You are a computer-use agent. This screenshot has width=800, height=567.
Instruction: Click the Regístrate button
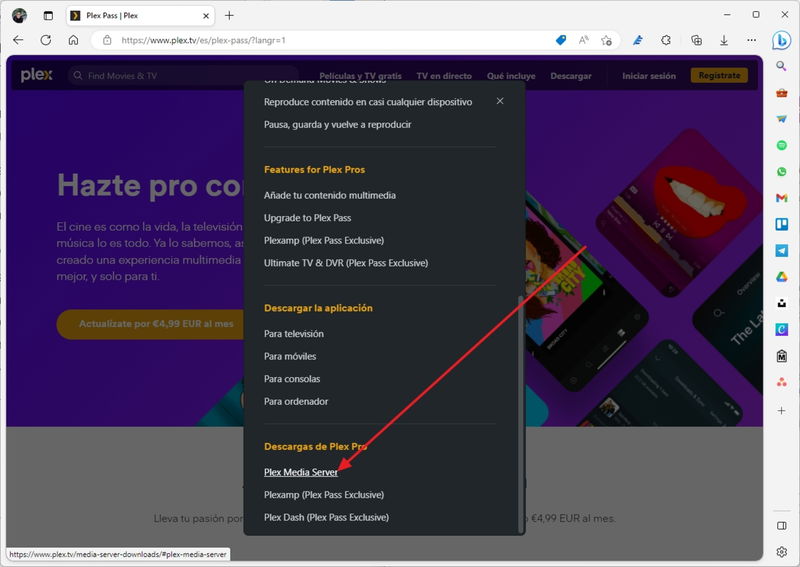pyautogui.click(x=719, y=75)
